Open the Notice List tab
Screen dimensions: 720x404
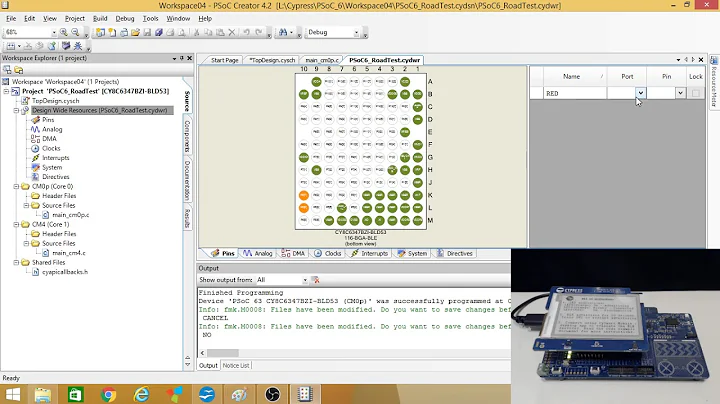point(236,365)
